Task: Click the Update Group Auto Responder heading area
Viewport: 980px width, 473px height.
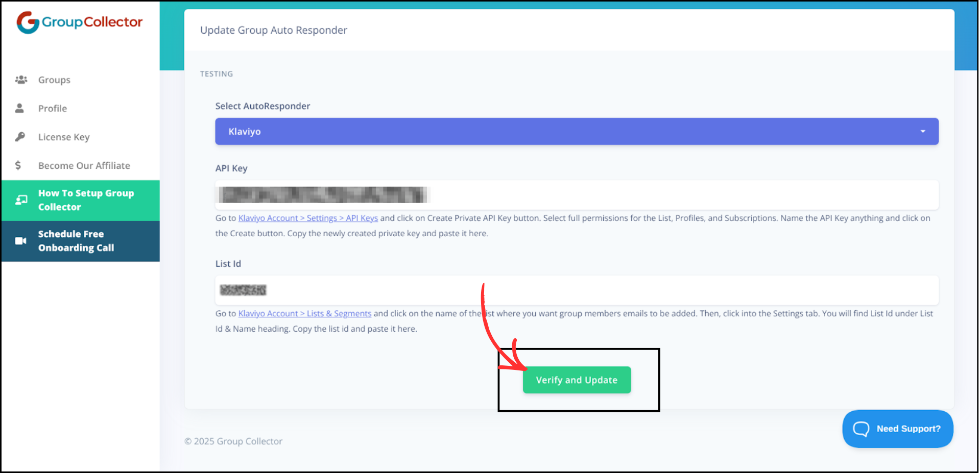Action: [274, 30]
